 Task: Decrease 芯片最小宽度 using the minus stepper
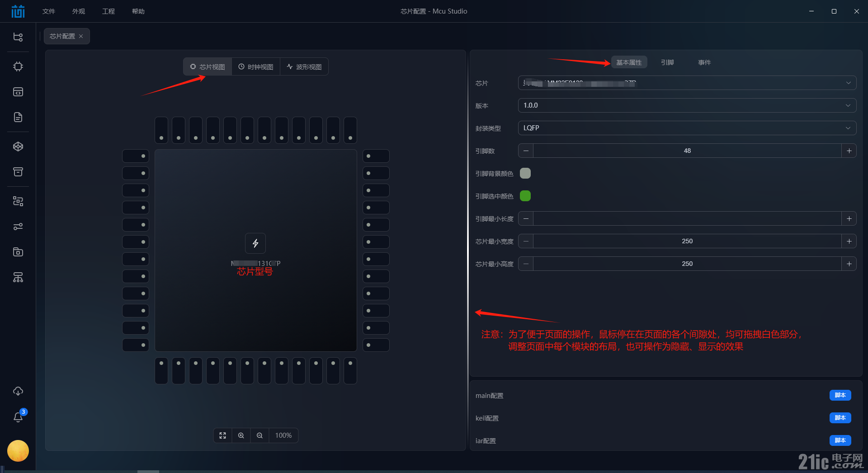click(x=525, y=241)
